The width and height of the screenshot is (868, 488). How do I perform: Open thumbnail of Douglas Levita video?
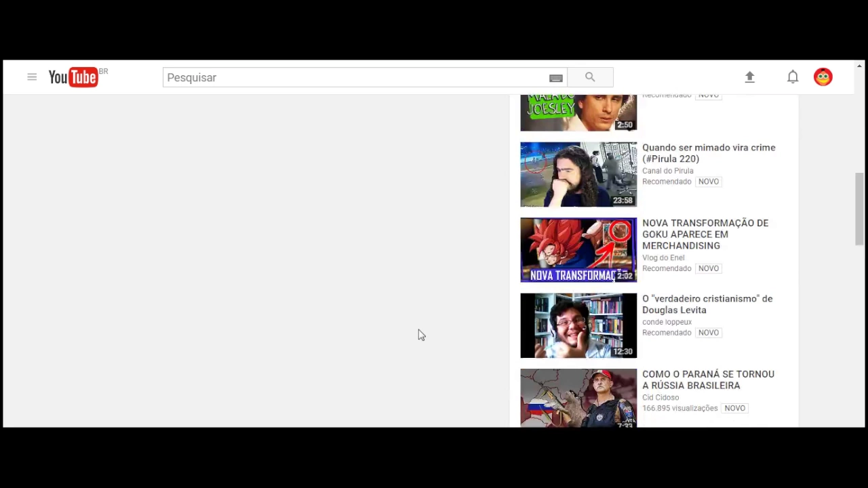[578, 325]
